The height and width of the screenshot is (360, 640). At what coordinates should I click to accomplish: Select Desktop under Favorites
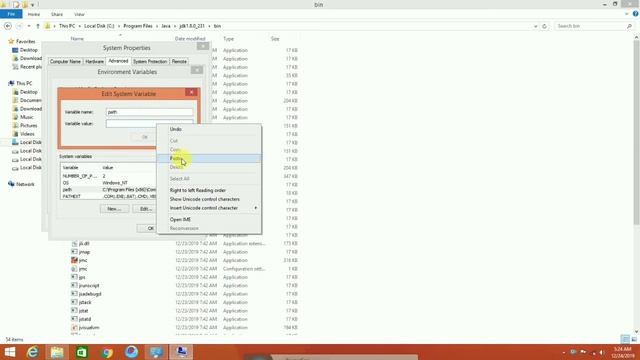(29, 50)
